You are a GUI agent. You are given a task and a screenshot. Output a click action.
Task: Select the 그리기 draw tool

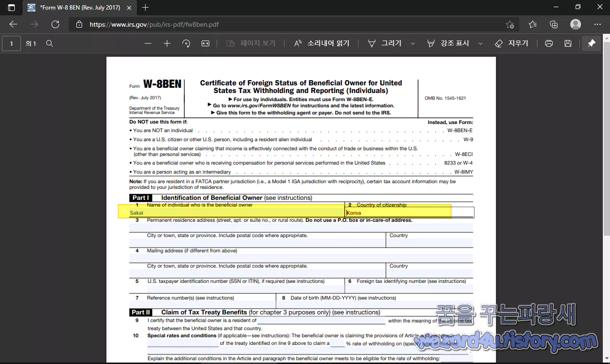[x=385, y=43]
